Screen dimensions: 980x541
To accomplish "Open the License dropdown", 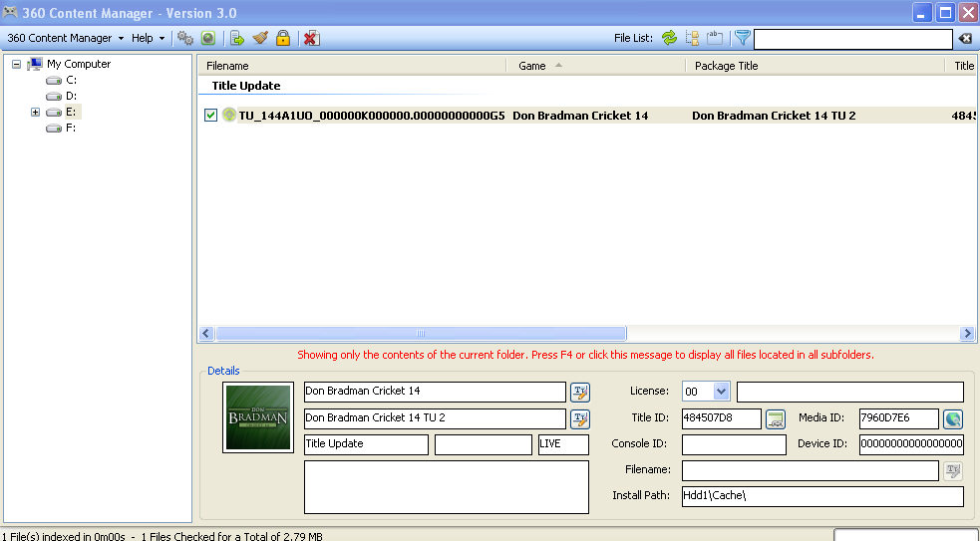I will coord(721,392).
